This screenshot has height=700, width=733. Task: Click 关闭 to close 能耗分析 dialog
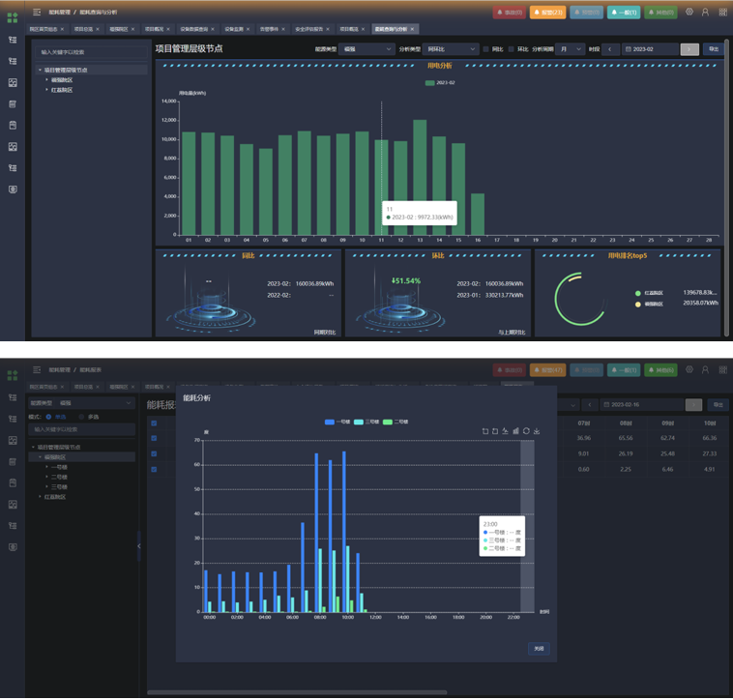(x=539, y=649)
